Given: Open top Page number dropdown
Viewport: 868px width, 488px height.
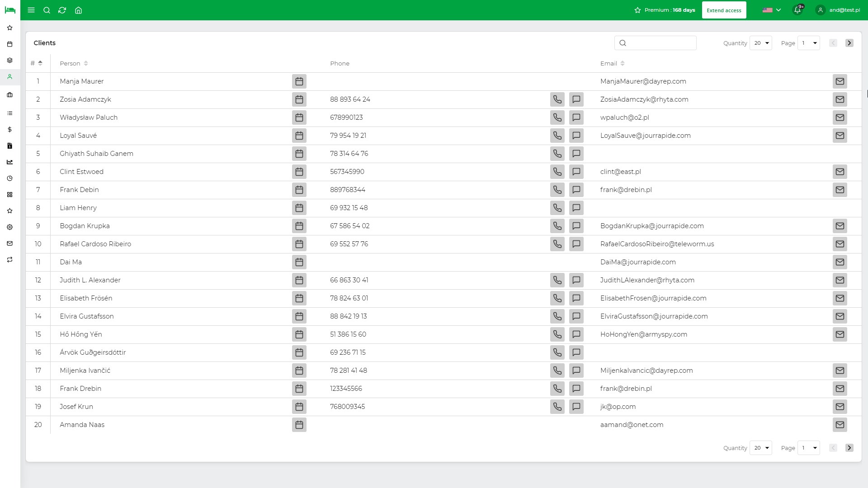Looking at the screenshot, I should 808,43.
